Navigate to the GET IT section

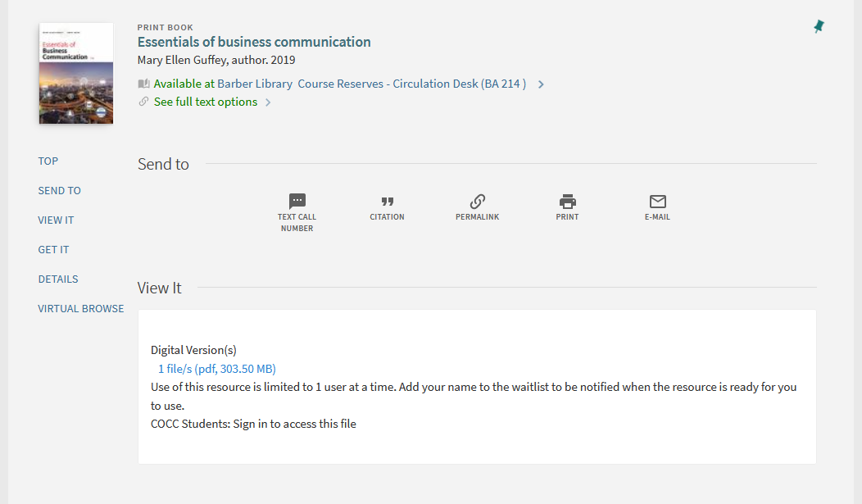(52, 249)
